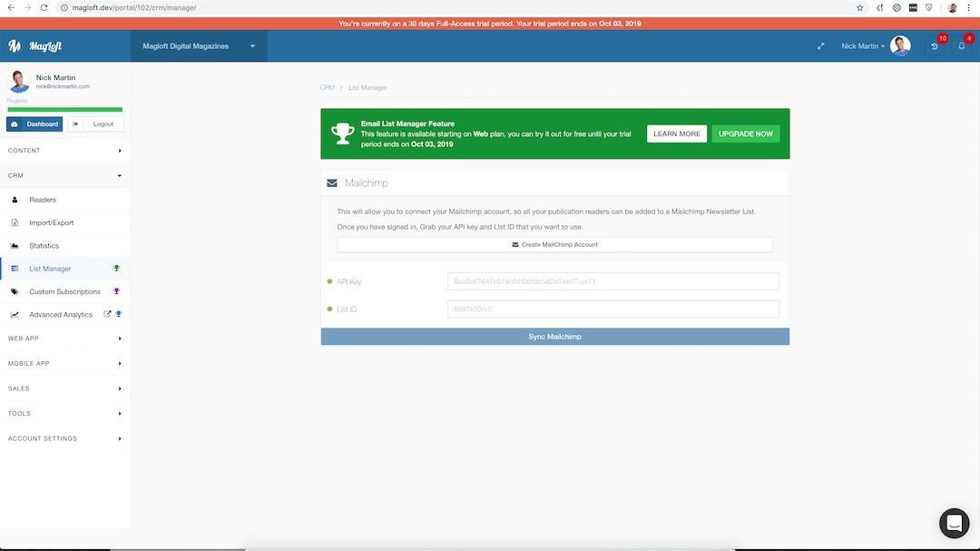Image resolution: width=980 pixels, height=551 pixels.
Task: Click the green trophy beside List Manager
Action: [x=116, y=269]
